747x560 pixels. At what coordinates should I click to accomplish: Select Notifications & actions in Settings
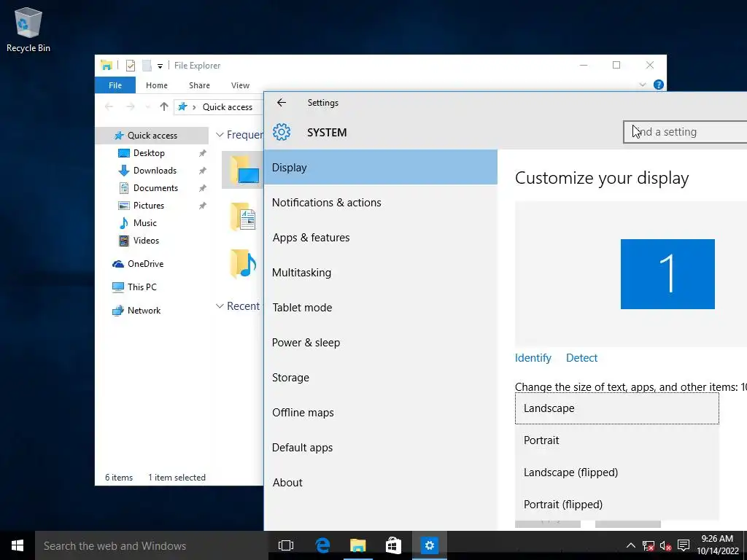380,203
